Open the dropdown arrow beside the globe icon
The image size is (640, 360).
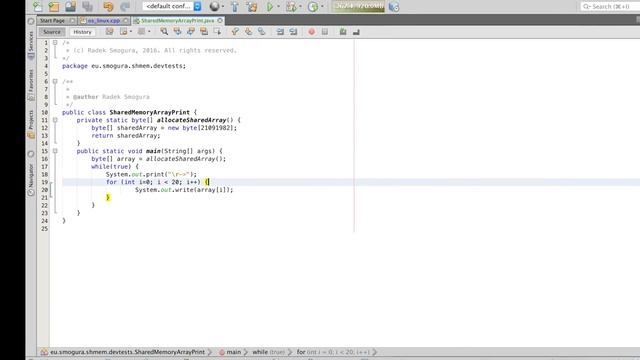pyautogui.click(x=223, y=7)
